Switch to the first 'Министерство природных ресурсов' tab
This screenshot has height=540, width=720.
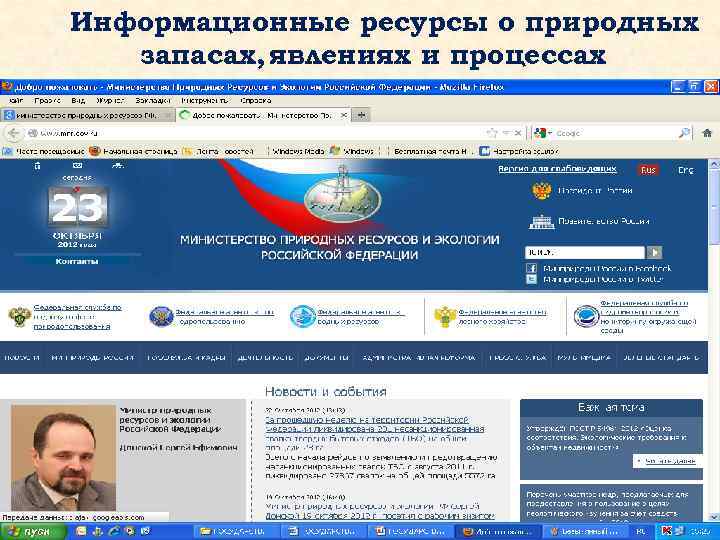coord(87,115)
